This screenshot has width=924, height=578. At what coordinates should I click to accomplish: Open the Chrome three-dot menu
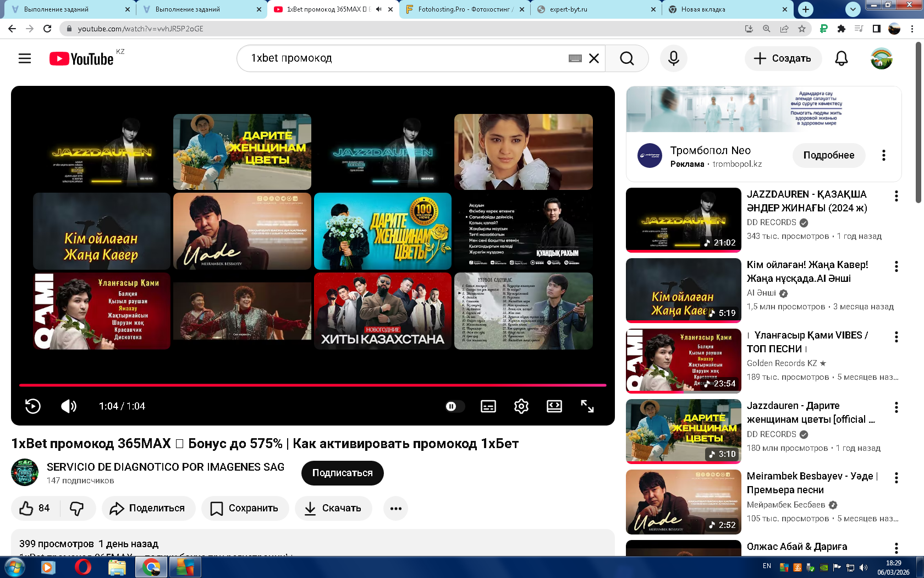coord(913,29)
